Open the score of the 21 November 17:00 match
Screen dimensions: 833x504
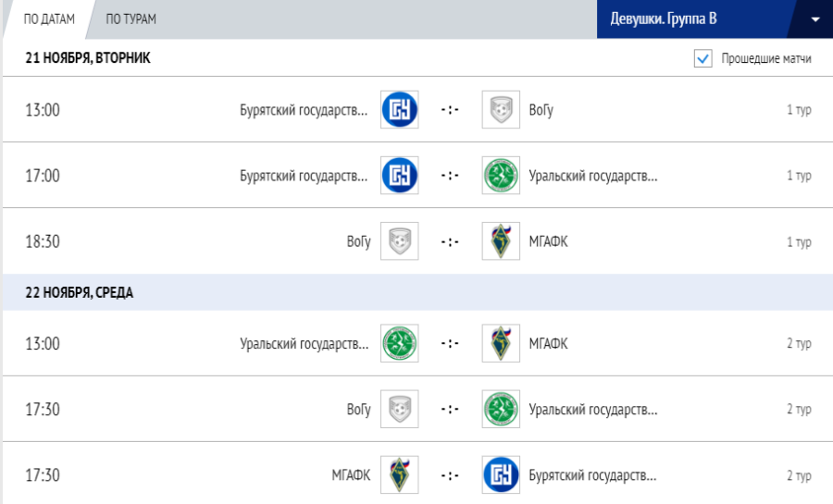(450, 176)
